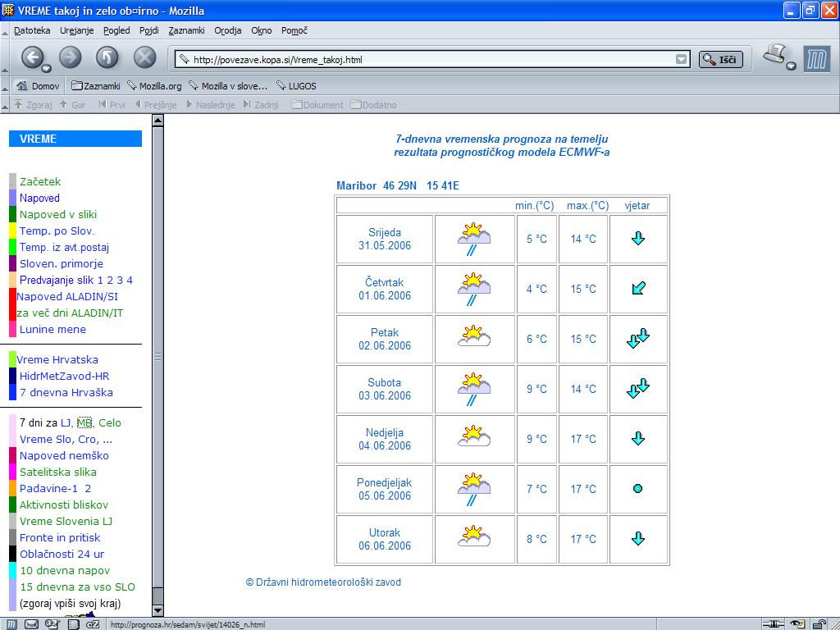Click the Forward navigation arrow
The image size is (840, 630).
pos(71,57)
